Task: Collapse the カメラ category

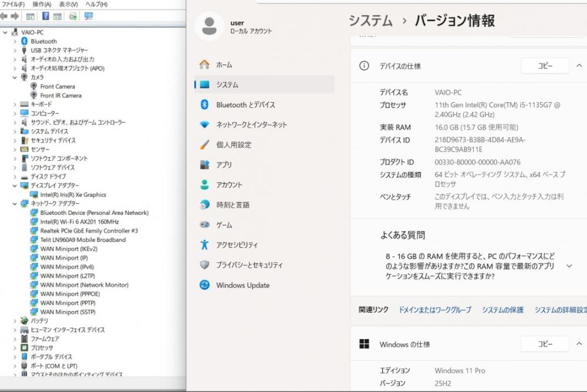Action: (x=15, y=77)
